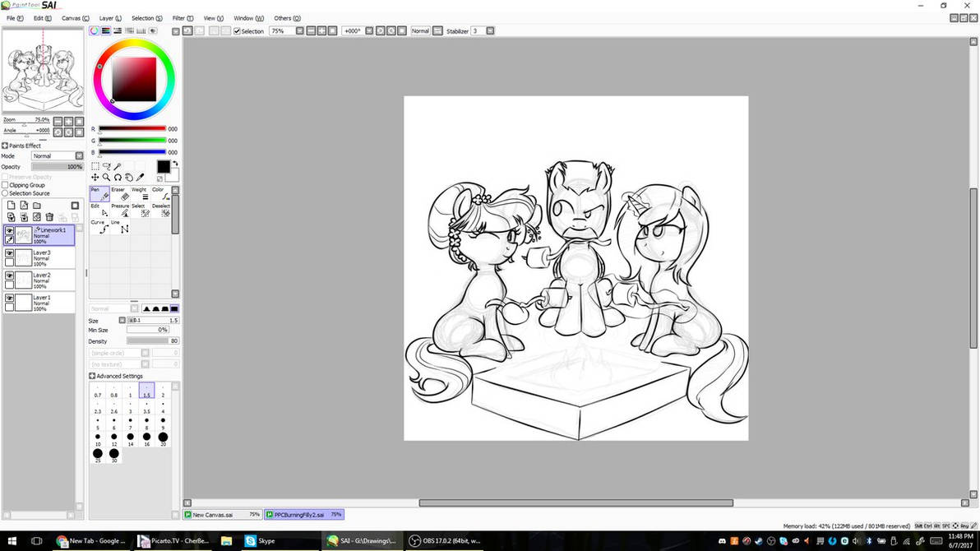Delete the selected layer with trash icon
Image resolution: width=980 pixels, height=551 pixels.
click(x=49, y=217)
